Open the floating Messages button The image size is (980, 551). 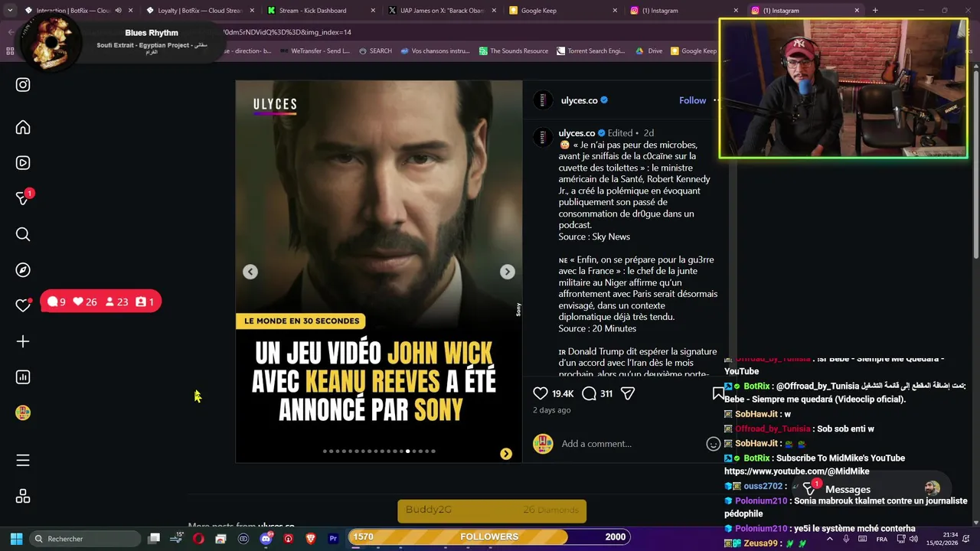872,489
